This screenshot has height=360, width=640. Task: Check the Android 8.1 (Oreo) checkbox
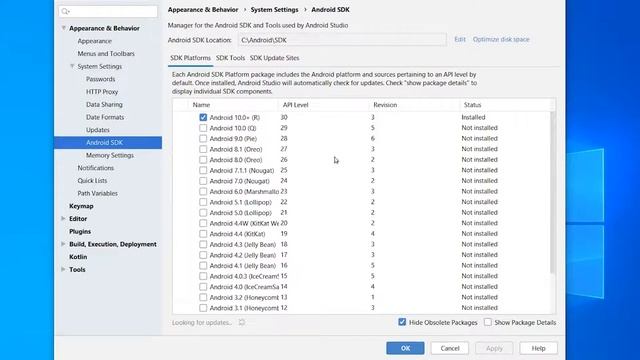click(x=203, y=149)
